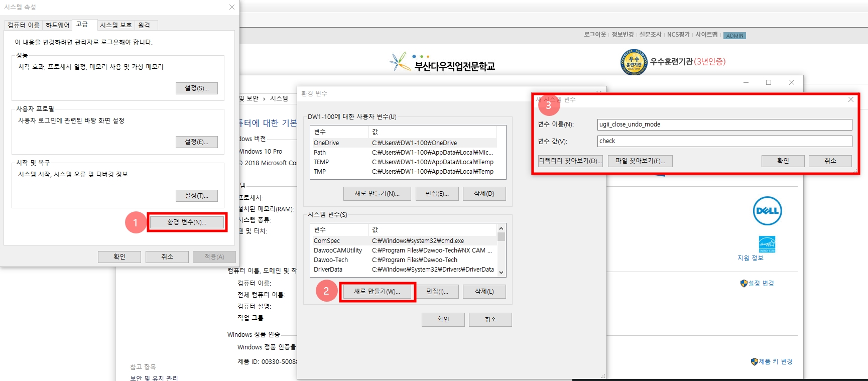The image size is (868, 381).
Task: Minimize the System control panel window
Action: 746,82
